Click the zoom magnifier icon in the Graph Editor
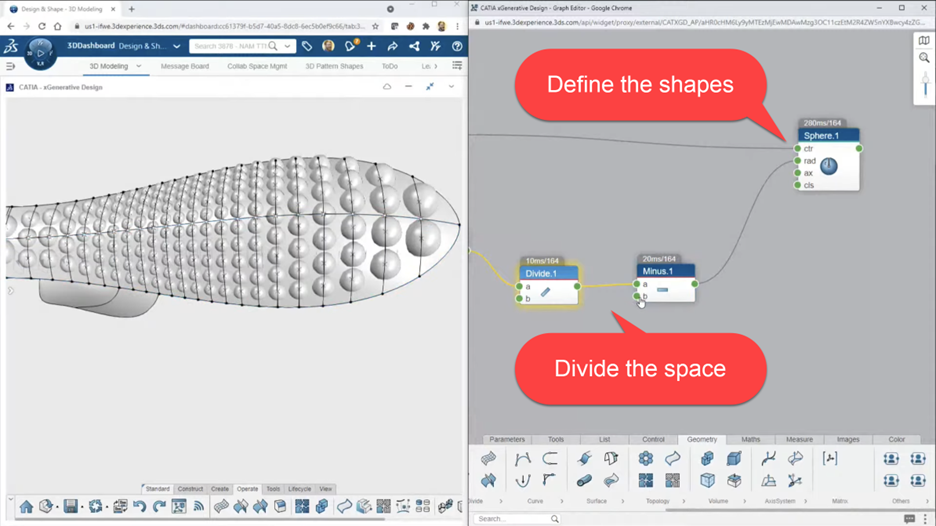The image size is (936, 526). click(924, 58)
